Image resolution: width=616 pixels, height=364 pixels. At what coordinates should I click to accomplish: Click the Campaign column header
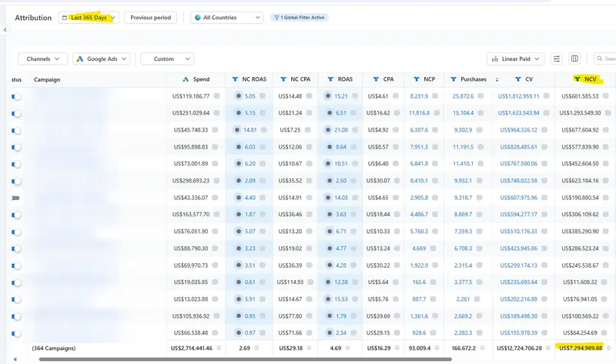47,79
